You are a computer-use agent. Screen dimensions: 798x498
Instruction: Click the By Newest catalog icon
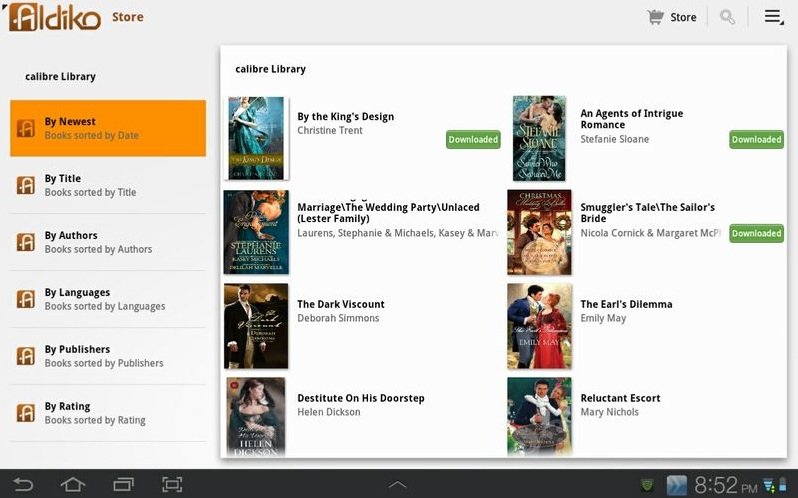25,128
